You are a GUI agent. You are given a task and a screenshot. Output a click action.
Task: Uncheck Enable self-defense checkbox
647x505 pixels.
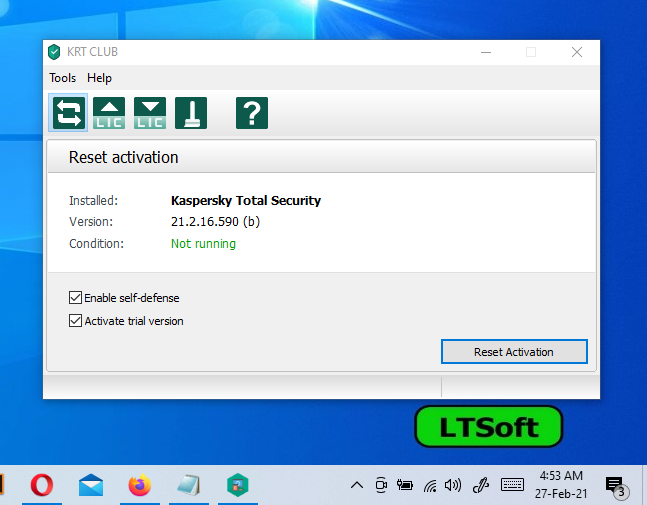click(x=75, y=297)
